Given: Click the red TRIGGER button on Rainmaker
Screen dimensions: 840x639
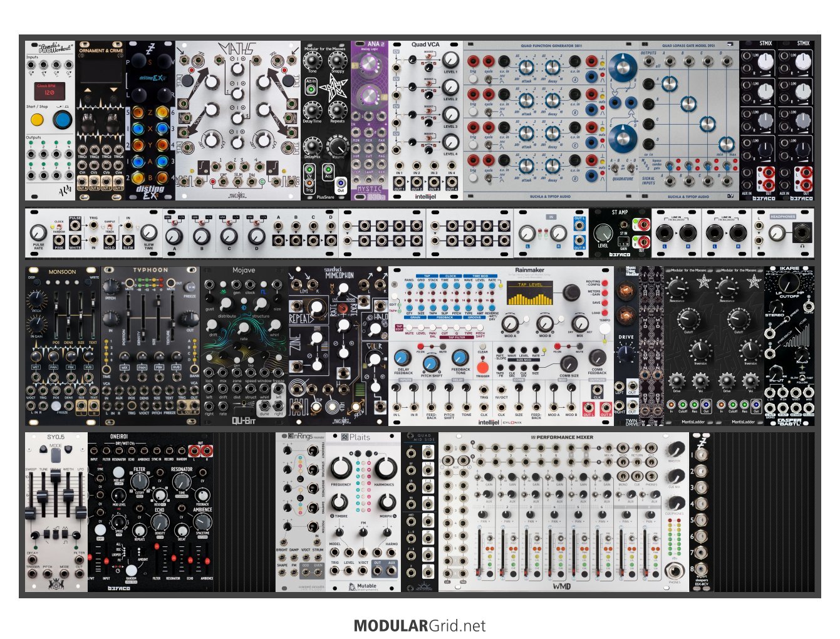Looking at the screenshot, I should click(482, 367).
